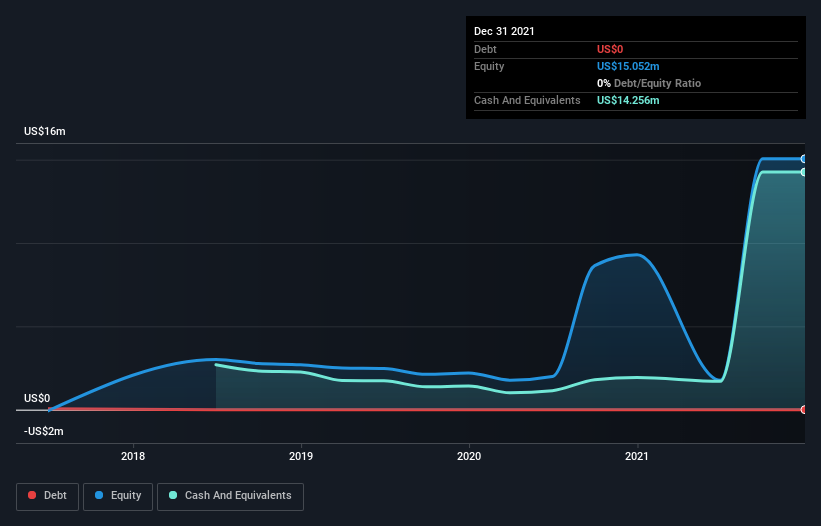The height and width of the screenshot is (526, 821).
Task: Click the red Debt legend dot
Action: click(32, 495)
